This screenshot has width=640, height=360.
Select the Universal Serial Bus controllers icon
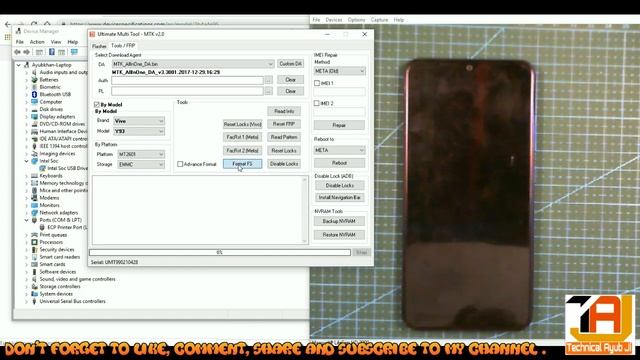click(x=35, y=301)
